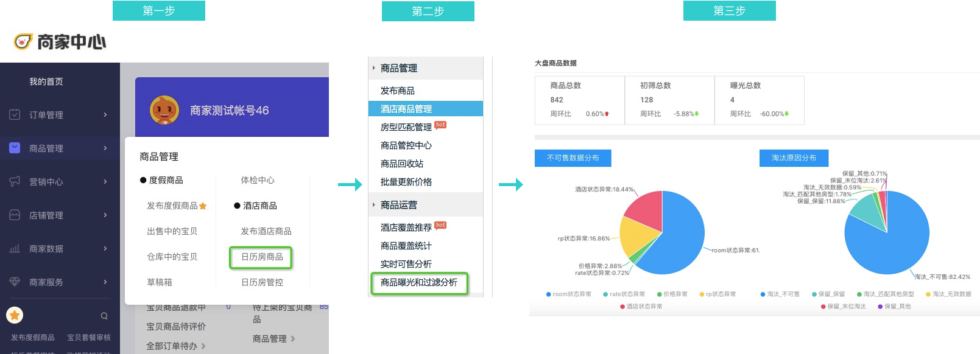Expand the 商家服务 chevron arrow

coord(105,282)
